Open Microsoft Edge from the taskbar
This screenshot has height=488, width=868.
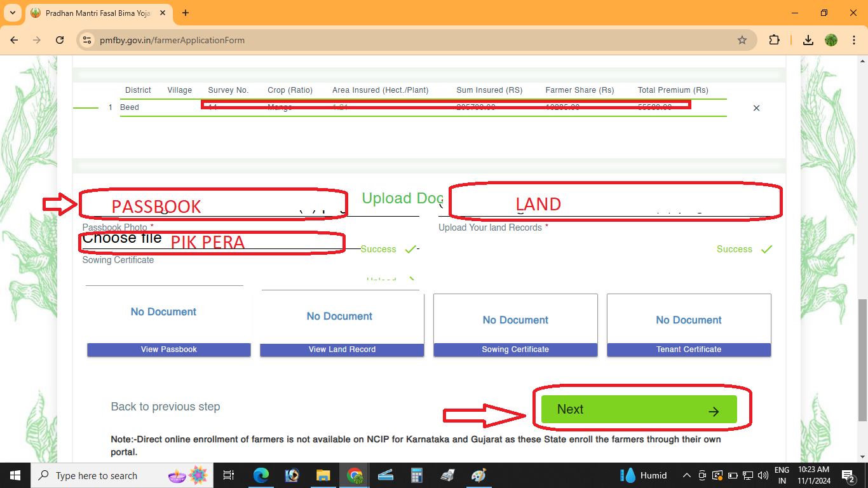coord(261,475)
